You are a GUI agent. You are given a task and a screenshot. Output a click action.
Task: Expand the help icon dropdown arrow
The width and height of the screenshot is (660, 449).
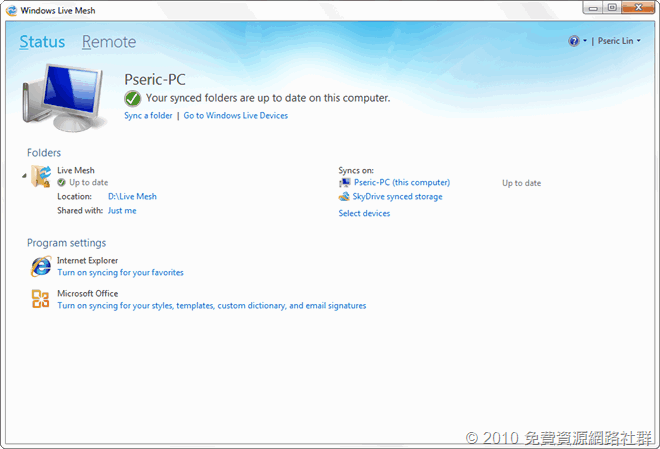pyautogui.click(x=585, y=41)
